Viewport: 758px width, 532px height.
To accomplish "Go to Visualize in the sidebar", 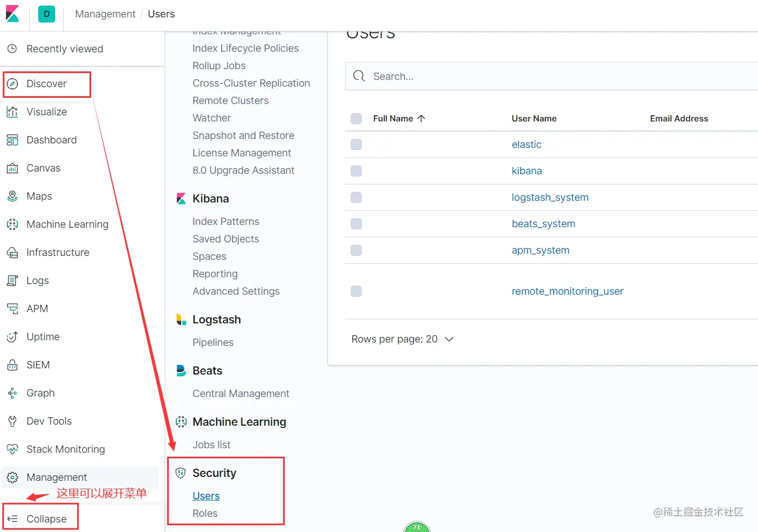I will coord(47,112).
